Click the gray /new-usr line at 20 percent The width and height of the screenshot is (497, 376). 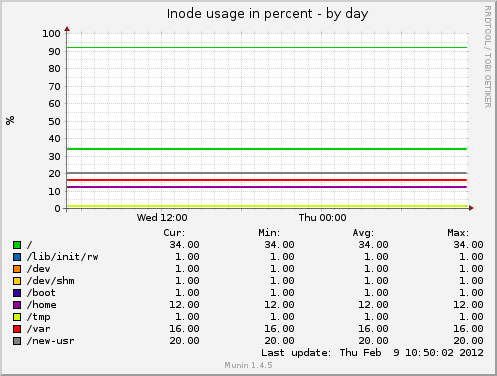pyautogui.click(x=267, y=173)
